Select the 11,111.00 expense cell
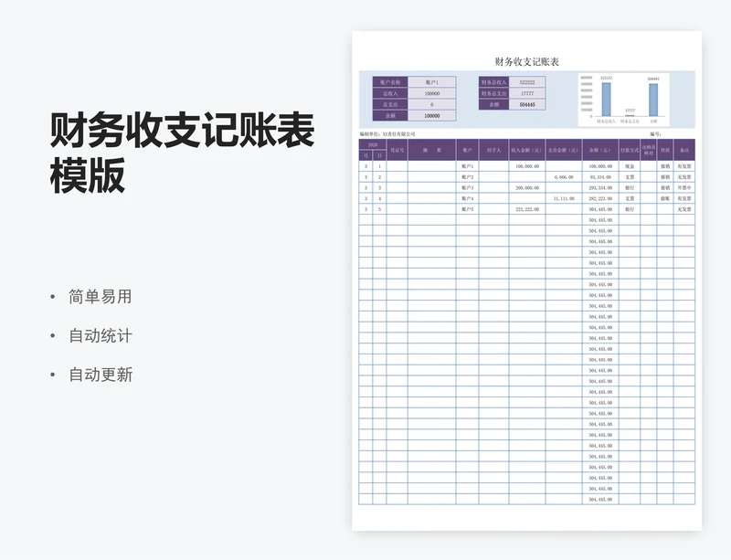 (564, 198)
